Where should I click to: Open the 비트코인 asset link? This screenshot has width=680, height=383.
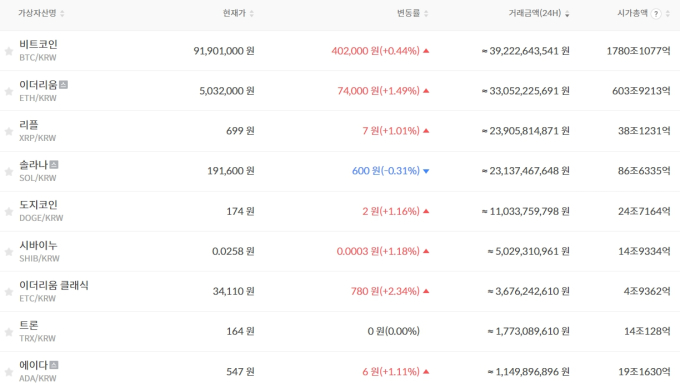38,44
